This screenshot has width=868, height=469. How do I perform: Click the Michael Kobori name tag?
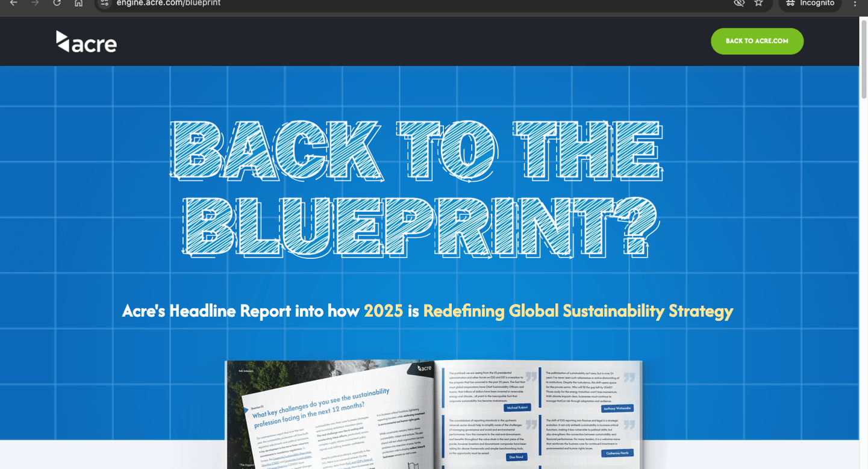[517, 408]
